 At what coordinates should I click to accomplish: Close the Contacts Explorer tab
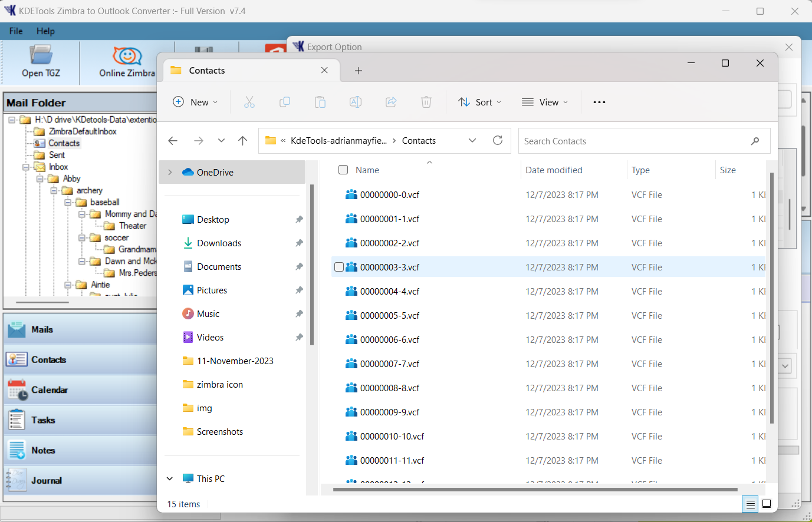[x=324, y=70]
